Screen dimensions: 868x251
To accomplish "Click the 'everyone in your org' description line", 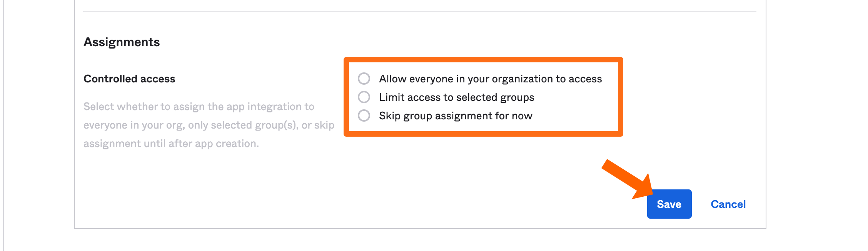I will 209,125.
